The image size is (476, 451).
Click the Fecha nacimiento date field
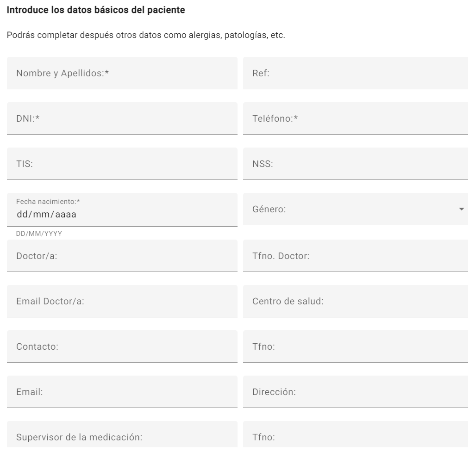tap(120, 214)
